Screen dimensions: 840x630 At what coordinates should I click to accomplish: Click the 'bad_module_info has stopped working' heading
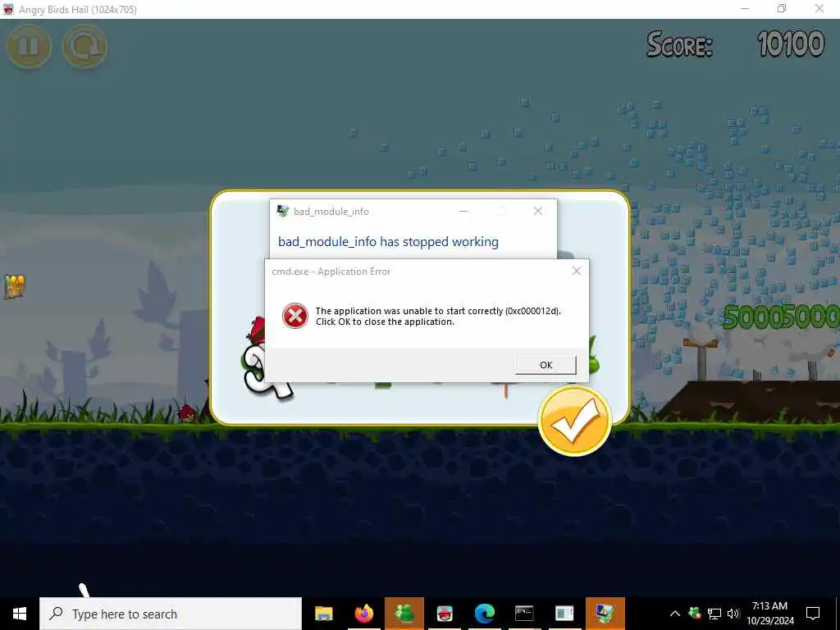[388, 242]
